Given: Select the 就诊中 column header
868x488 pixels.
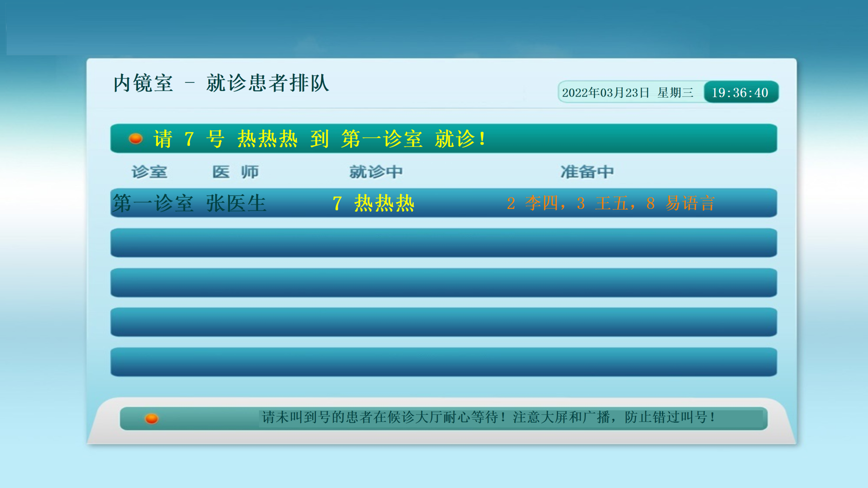Looking at the screenshot, I should click(376, 172).
